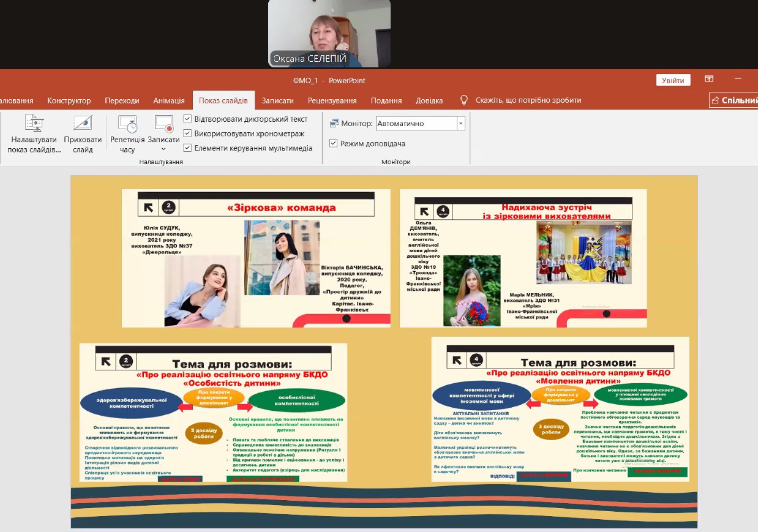Switch to the 'Анімація' tab
This screenshot has width=758, height=532.
(x=168, y=100)
